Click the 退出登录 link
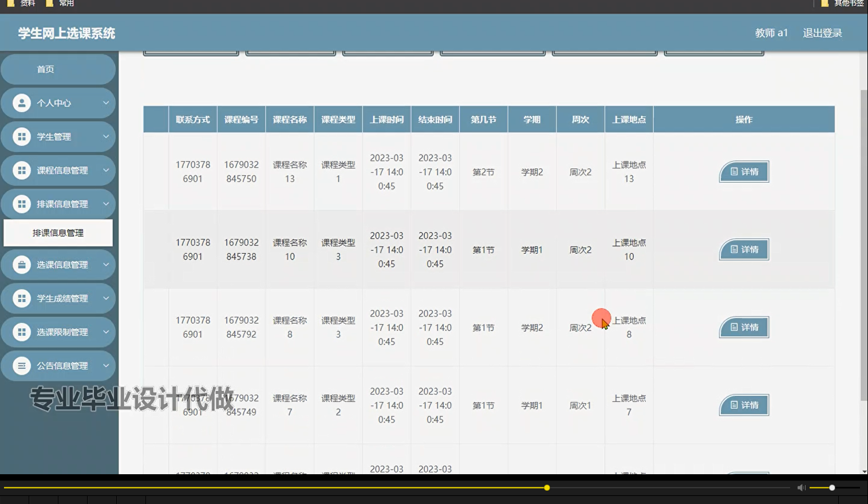The width and height of the screenshot is (868, 504). pos(822,33)
